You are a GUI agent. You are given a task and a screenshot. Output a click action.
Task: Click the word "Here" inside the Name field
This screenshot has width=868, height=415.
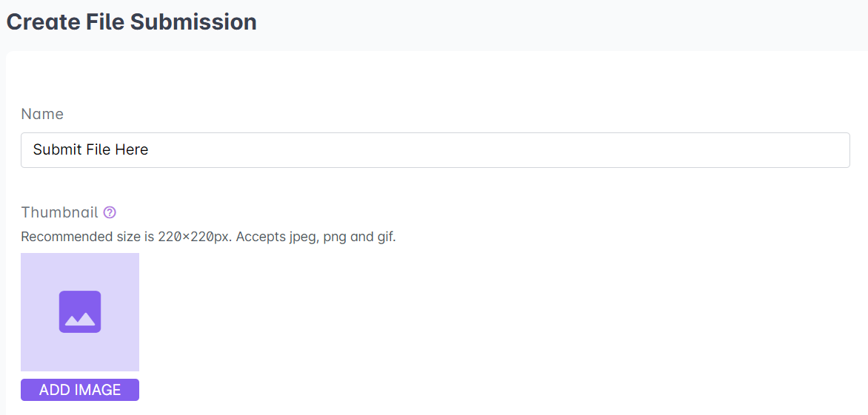click(132, 150)
